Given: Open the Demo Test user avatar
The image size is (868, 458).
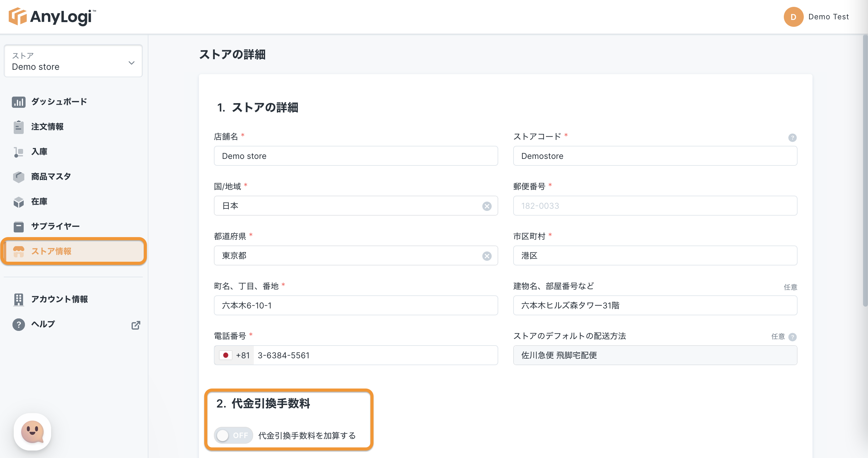Looking at the screenshot, I should [793, 17].
